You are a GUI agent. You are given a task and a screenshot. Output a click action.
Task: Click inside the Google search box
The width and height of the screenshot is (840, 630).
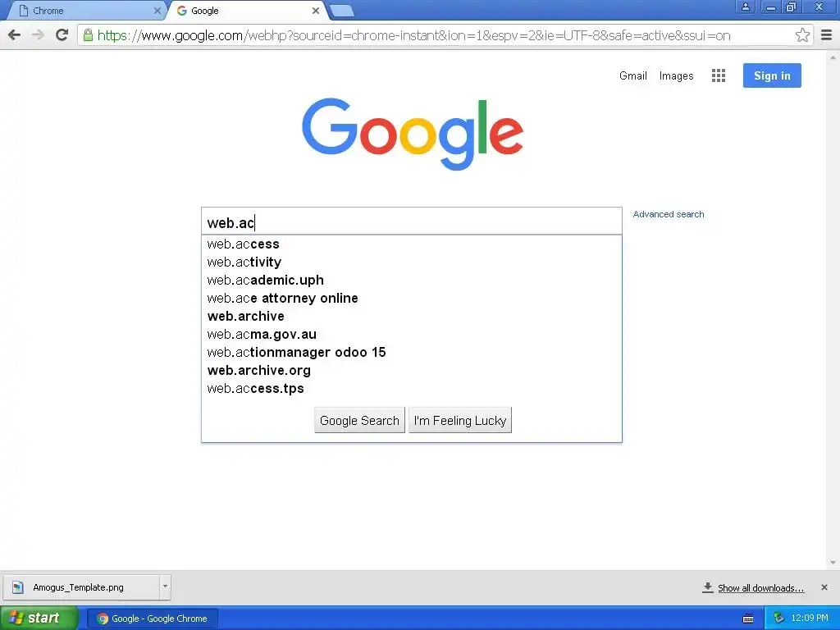pyautogui.click(x=412, y=221)
